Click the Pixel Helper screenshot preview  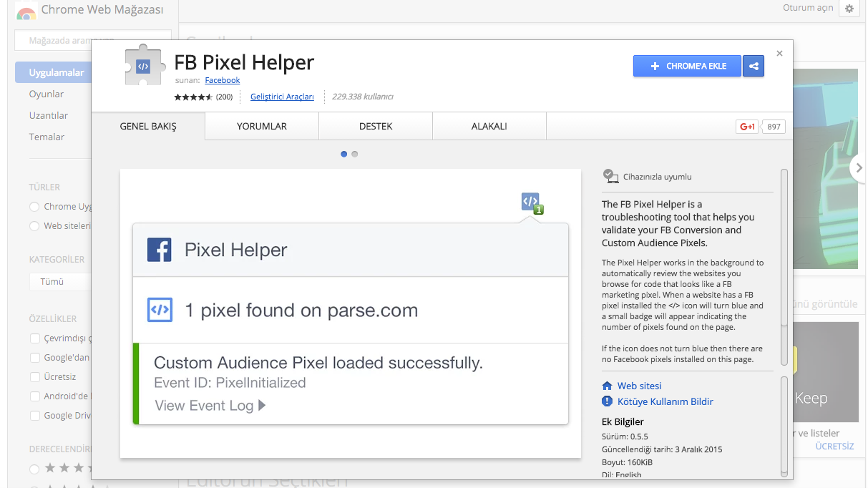tap(351, 313)
